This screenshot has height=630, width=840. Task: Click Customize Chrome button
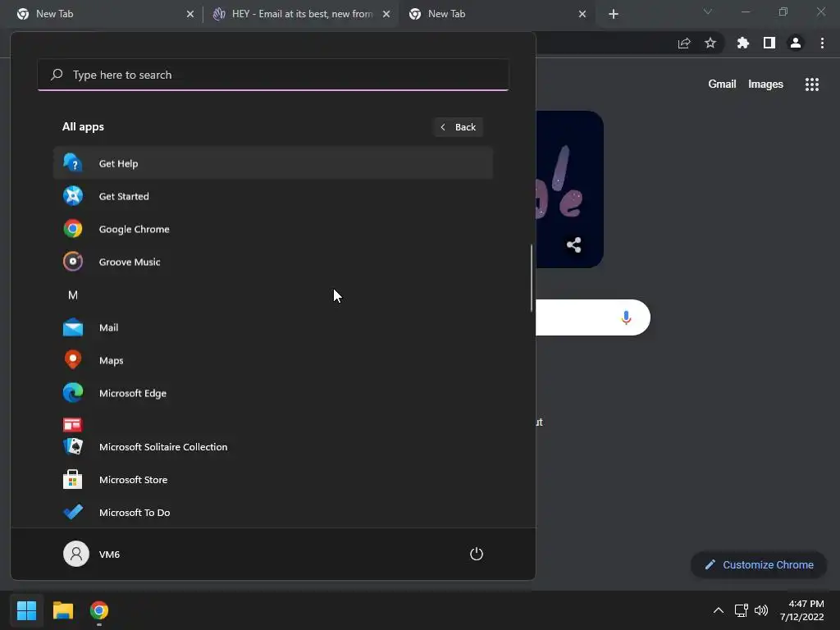click(x=759, y=564)
